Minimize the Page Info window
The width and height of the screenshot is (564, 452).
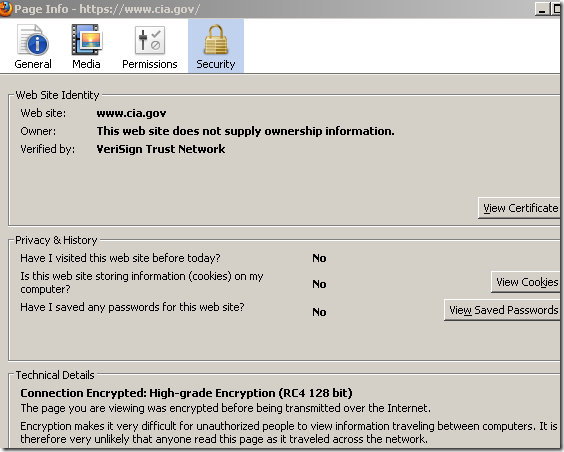(x=542, y=9)
